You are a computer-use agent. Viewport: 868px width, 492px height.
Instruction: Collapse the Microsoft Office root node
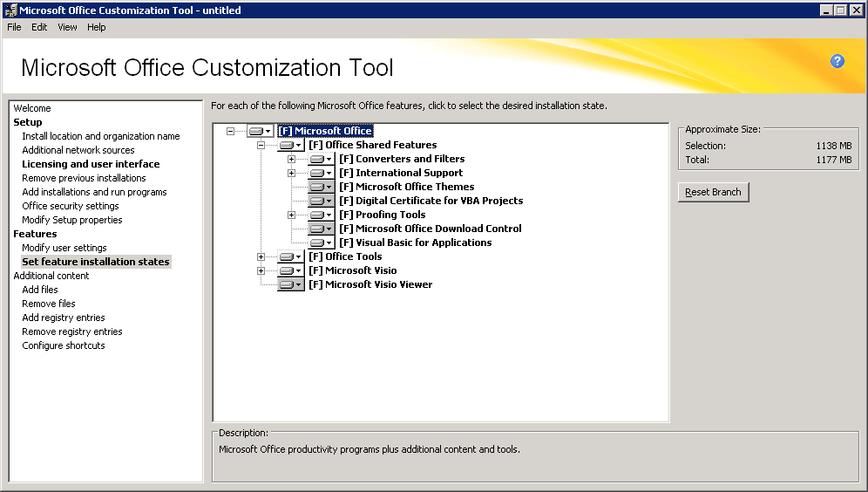230,132
